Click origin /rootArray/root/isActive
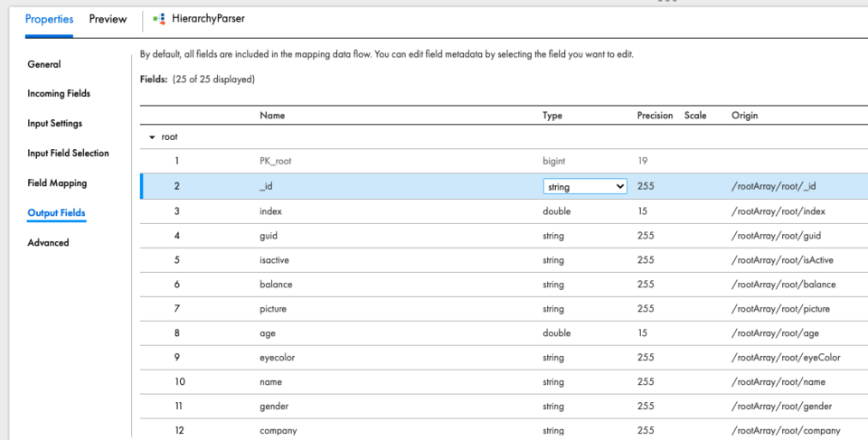 pyautogui.click(x=782, y=260)
